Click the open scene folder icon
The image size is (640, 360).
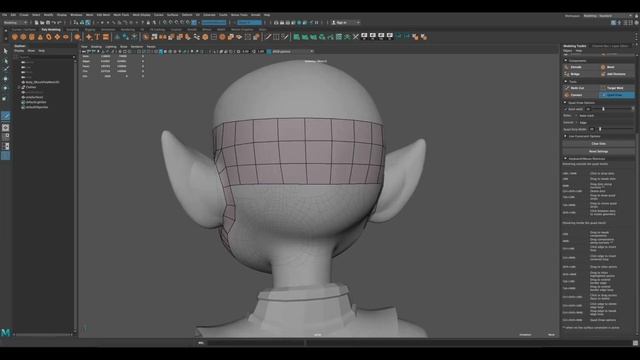point(42,22)
